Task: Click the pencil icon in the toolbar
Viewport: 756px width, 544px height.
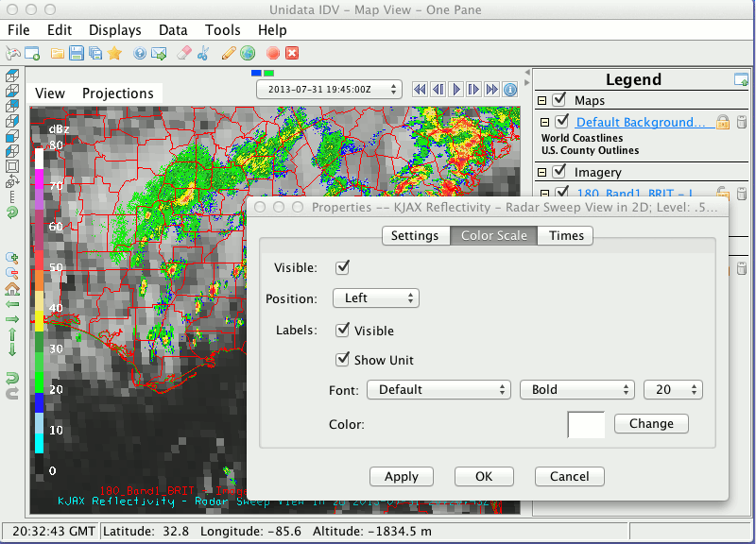Action: (x=228, y=54)
